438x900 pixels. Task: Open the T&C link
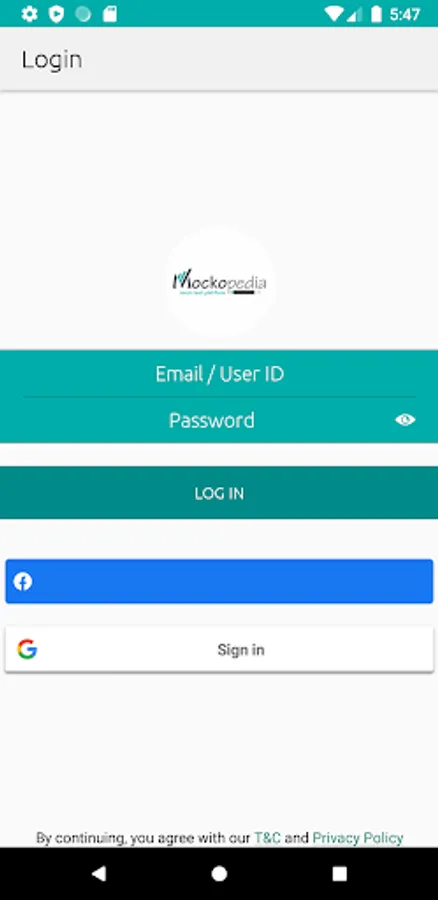click(268, 837)
